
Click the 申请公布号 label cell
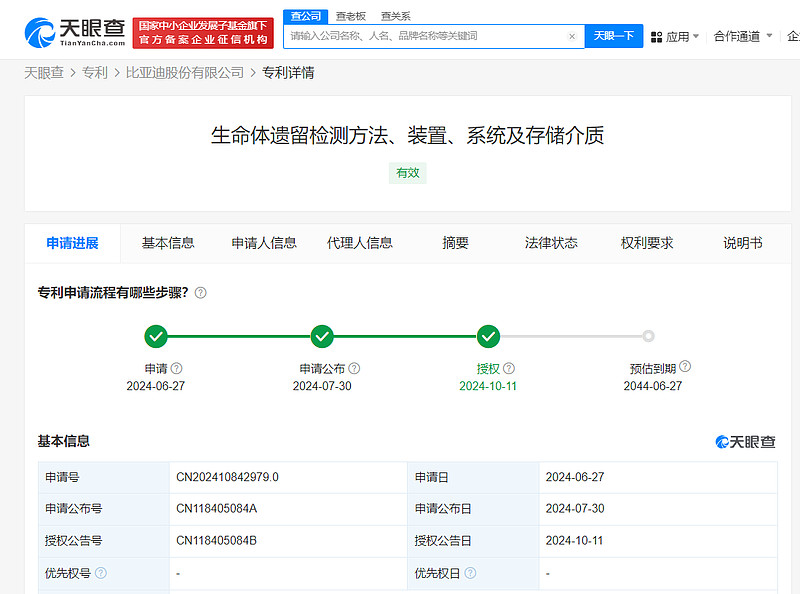(x=104, y=509)
